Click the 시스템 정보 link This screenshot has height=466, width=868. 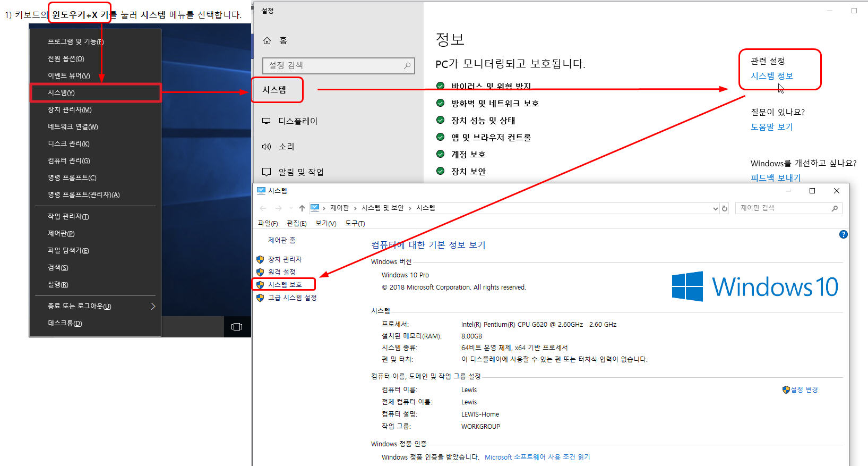coord(771,75)
